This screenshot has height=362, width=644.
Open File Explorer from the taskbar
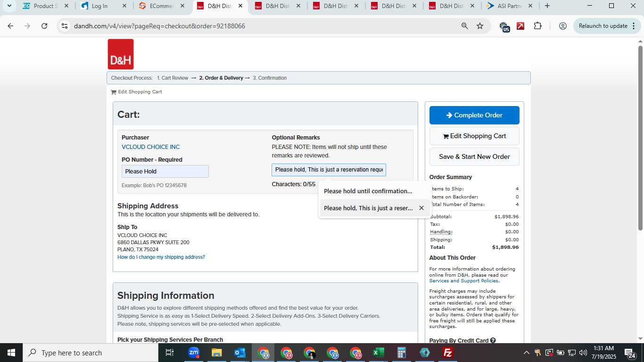[x=216, y=353]
